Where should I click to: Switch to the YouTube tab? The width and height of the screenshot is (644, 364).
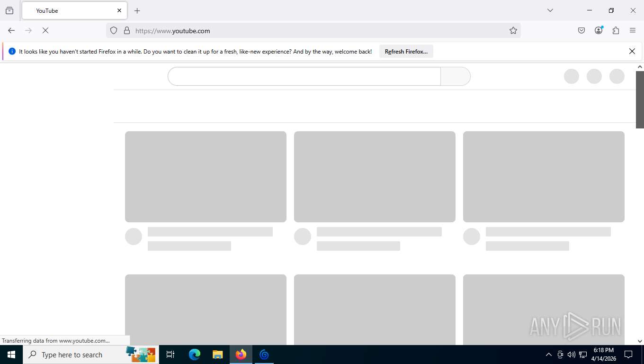pos(74,10)
